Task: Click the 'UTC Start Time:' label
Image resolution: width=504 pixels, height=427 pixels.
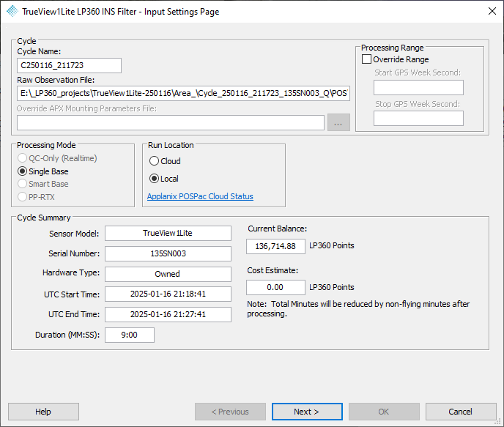Action: tap(72, 294)
